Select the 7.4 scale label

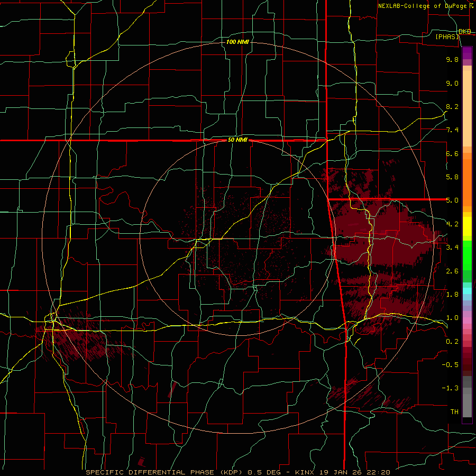click(x=452, y=130)
